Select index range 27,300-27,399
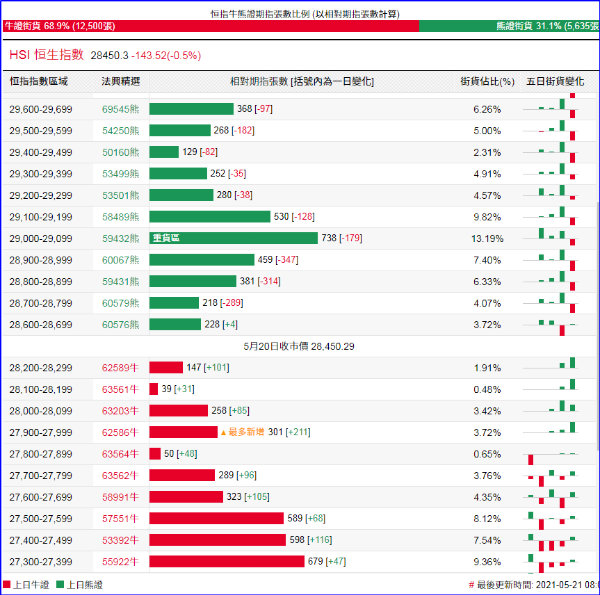The image size is (600, 595). (41, 562)
